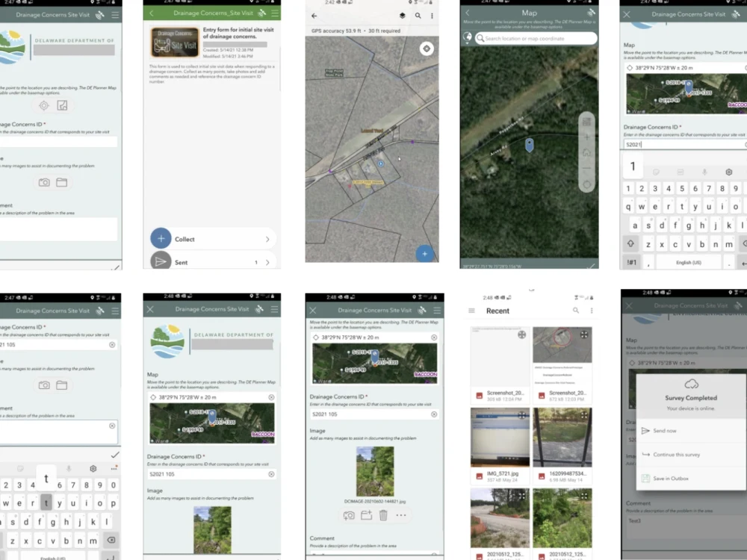Tap the highlighted t key
747x560 pixels.
(x=46, y=503)
